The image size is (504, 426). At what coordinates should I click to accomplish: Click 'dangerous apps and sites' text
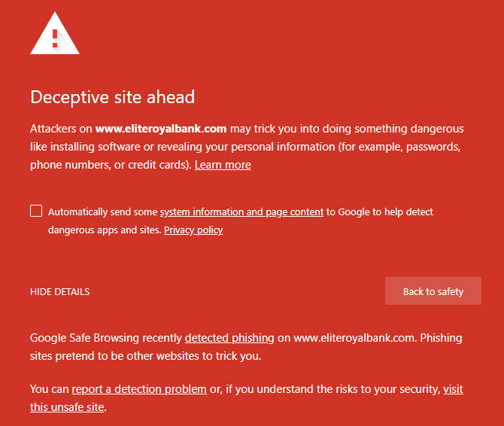[104, 230]
